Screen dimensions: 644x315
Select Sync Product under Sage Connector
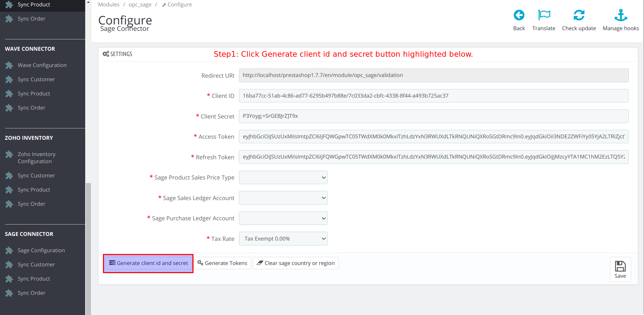tap(34, 279)
